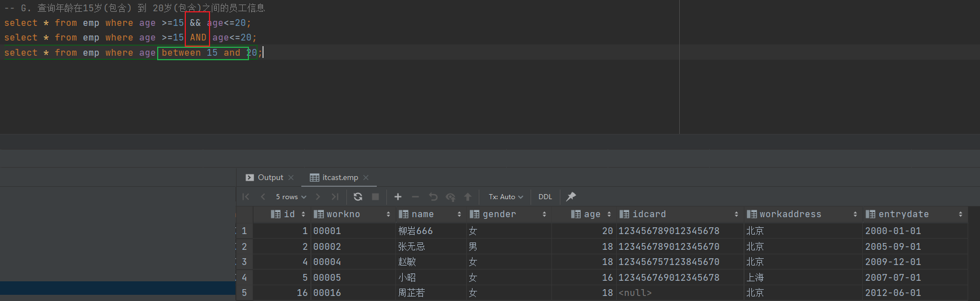Click the entrydate cell 2012-06-01
This screenshot has height=301, width=980.
(915, 293)
